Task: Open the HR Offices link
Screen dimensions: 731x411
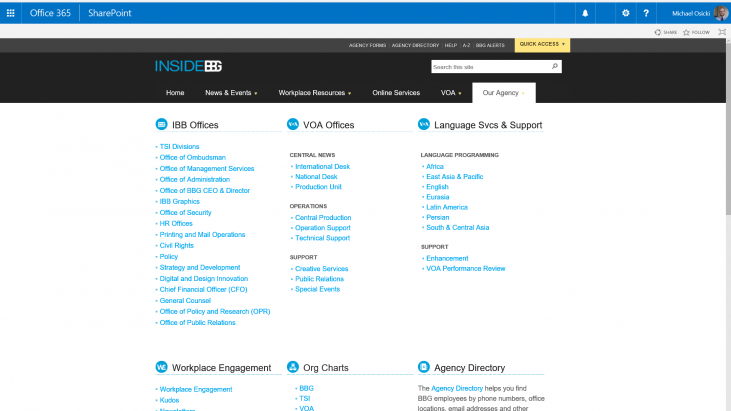Action: click(x=176, y=224)
